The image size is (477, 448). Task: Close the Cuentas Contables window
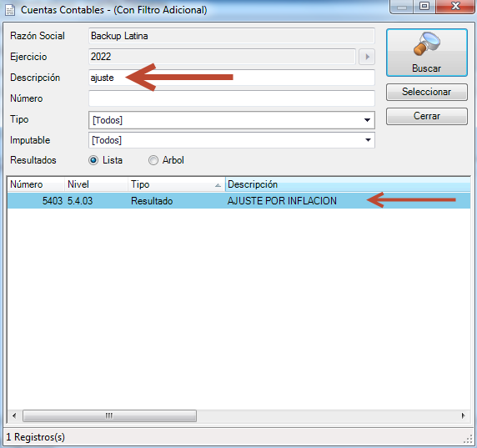pos(455,7)
